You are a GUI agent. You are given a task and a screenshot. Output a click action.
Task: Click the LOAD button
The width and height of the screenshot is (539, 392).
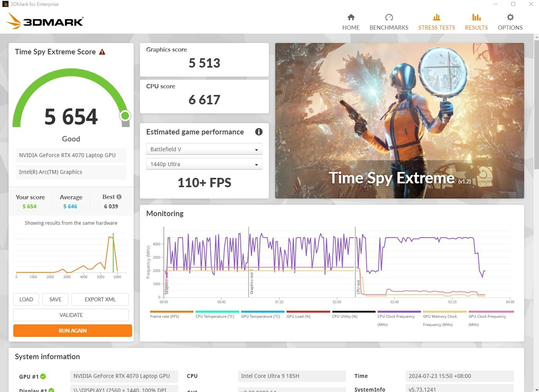[26, 299]
